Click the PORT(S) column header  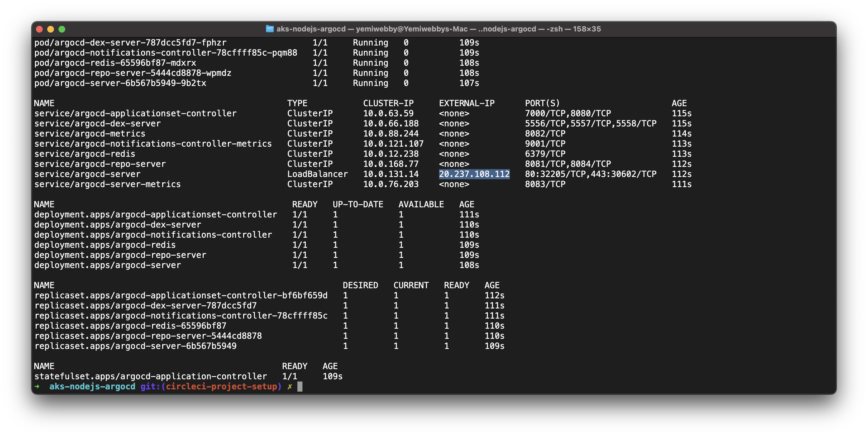pos(542,103)
